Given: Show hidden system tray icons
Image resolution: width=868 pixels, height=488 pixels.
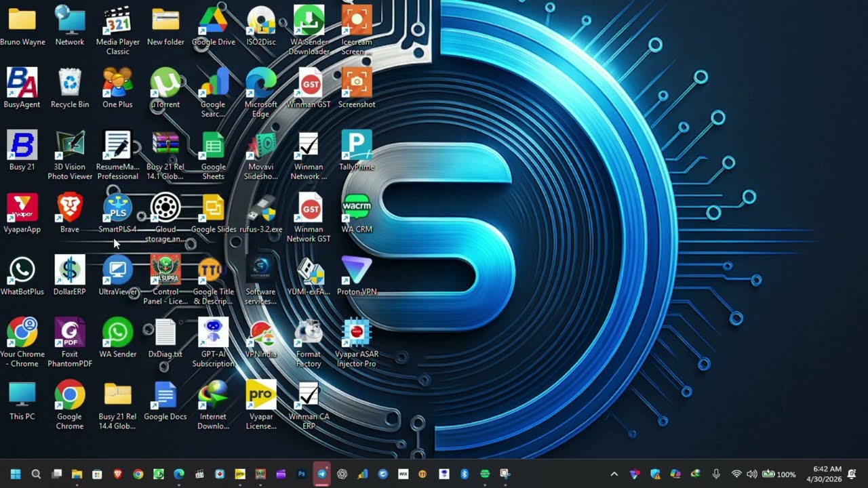Looking at the screenshot, I should tap(614, 474).
